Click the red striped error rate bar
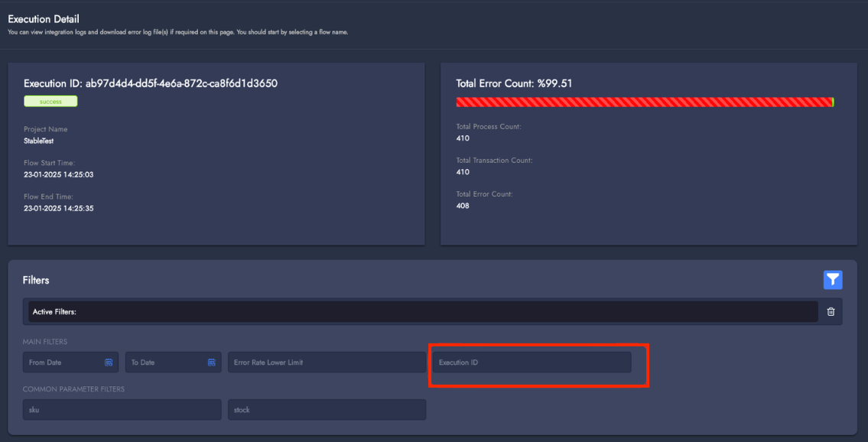 click(x=644, y=102)
